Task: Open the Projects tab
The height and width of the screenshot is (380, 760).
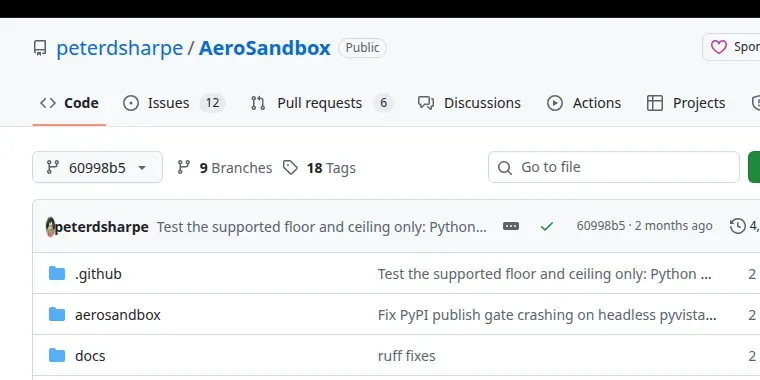Action: click(x=686, y=103)
